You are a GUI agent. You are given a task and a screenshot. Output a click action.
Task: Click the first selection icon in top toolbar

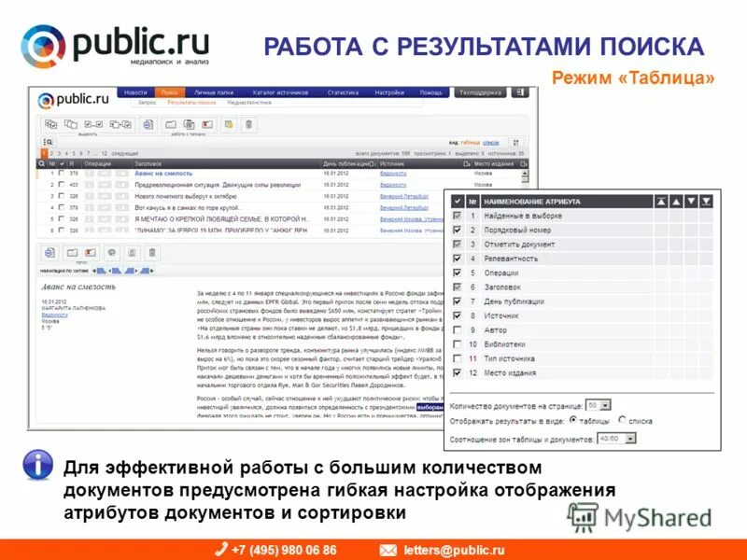tap(50, 125)
